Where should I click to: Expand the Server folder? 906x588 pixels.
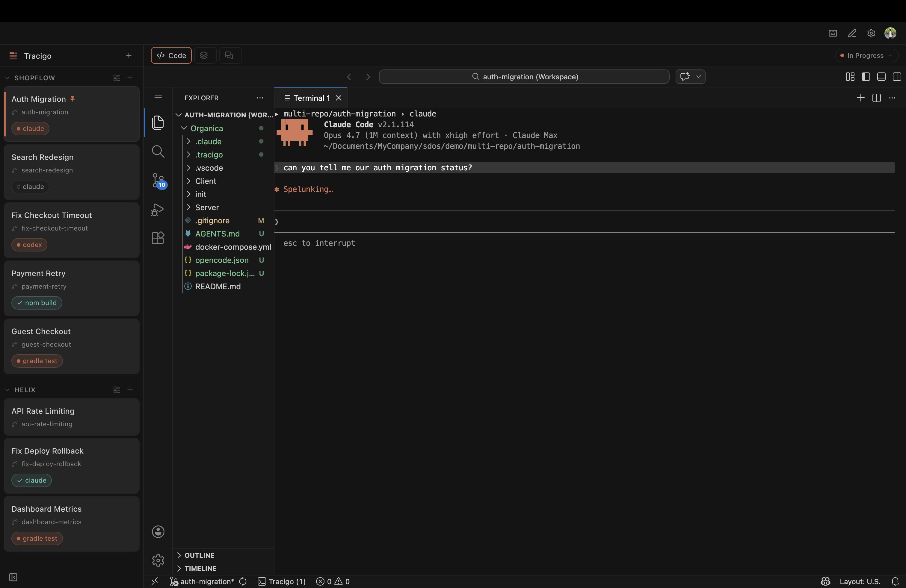[x=188, y=207]
